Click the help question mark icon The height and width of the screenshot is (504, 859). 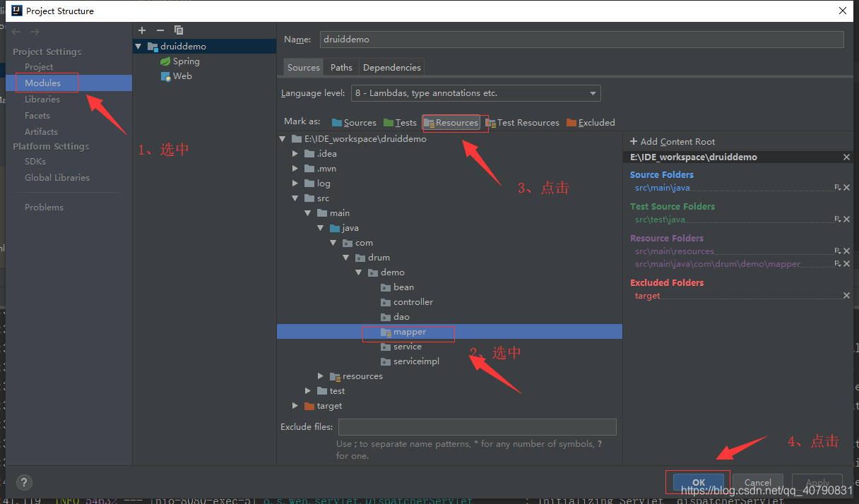(23, 482)
